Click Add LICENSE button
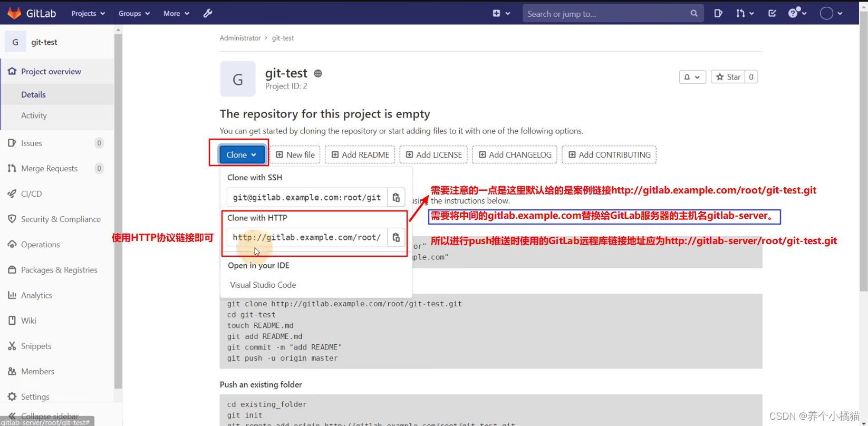 [x=433, y=154]
